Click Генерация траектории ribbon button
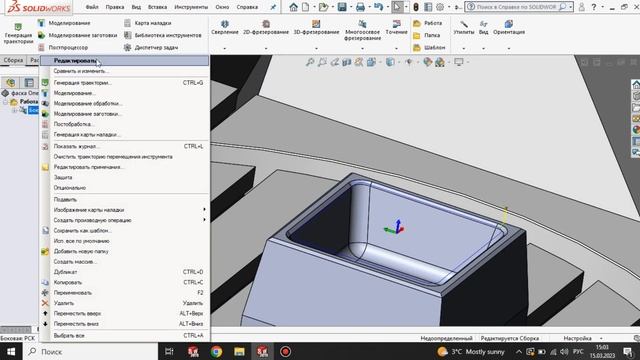 coord(18,34)
